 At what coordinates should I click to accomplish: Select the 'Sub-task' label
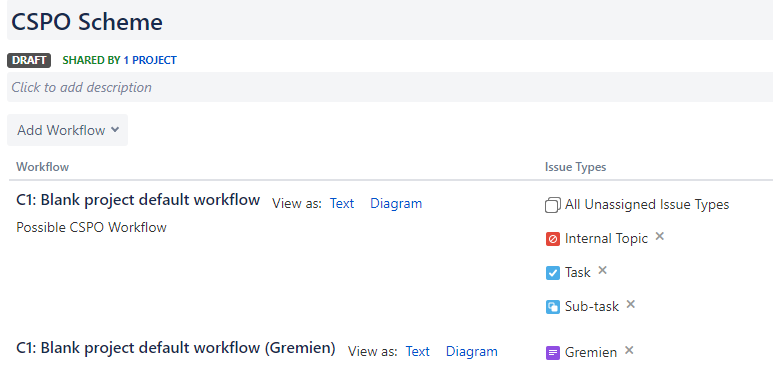(592, 307)
